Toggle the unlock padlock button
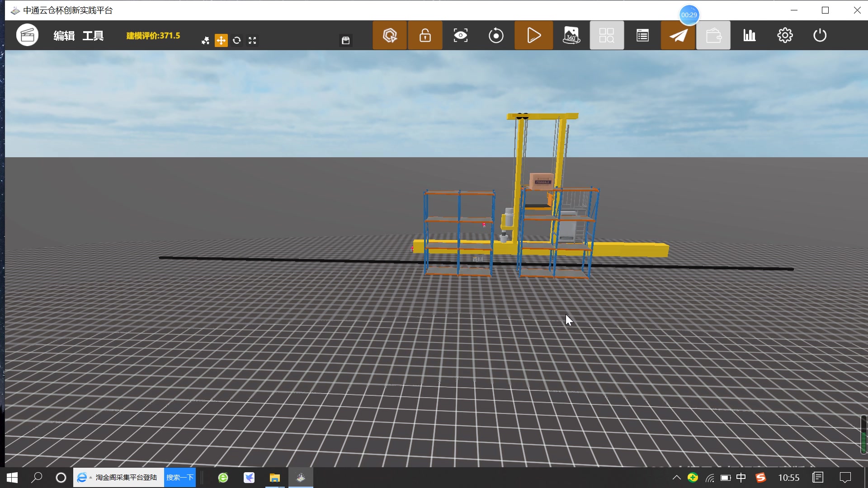 (x=425, y=35)
